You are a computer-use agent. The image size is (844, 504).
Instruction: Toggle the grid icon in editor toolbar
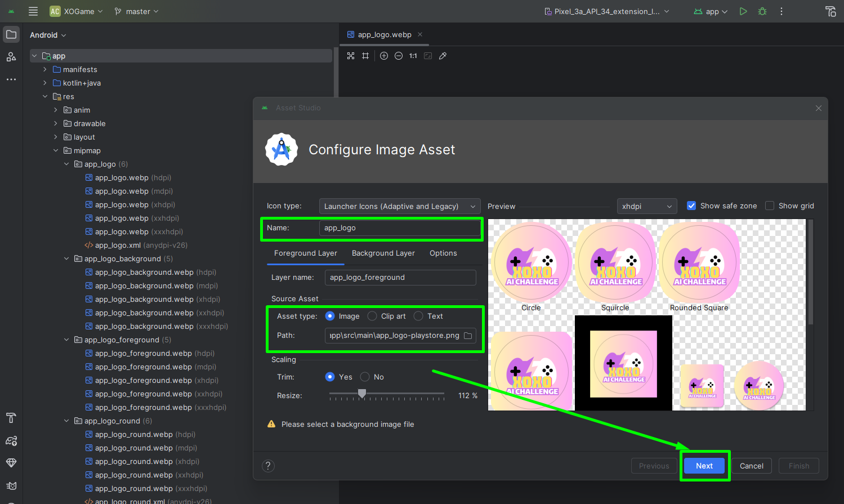click(x=365, y=56)
